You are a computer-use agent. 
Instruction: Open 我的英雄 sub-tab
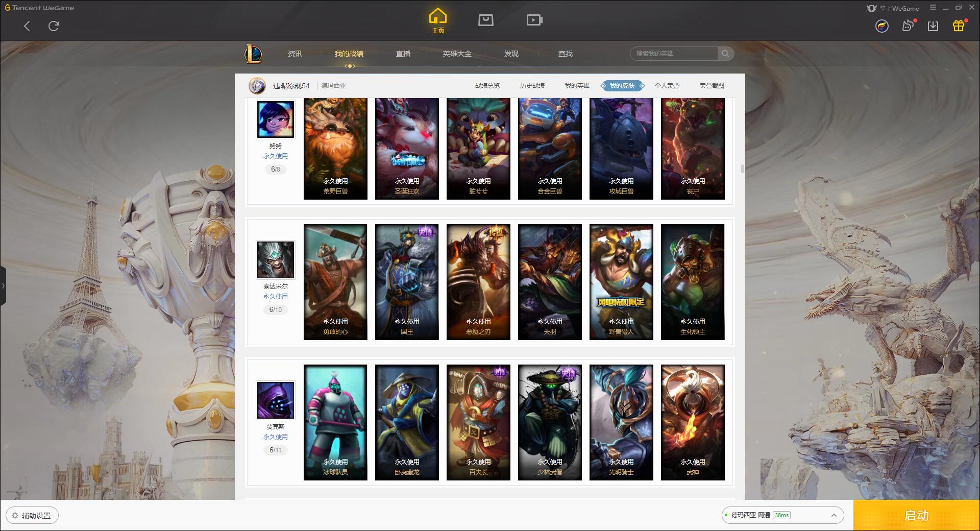click(x=577, y=86)
